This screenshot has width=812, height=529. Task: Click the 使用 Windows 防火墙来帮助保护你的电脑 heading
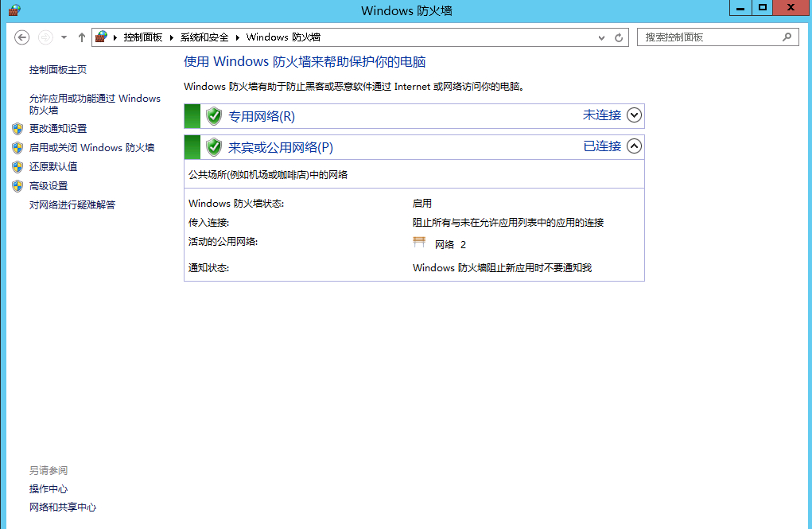coord(305,62)
